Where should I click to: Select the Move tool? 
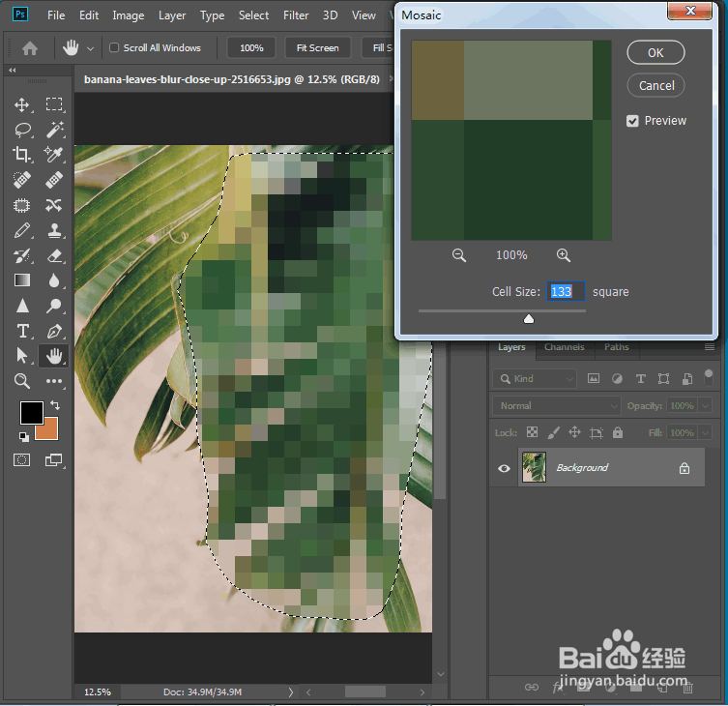click(22, 105)
